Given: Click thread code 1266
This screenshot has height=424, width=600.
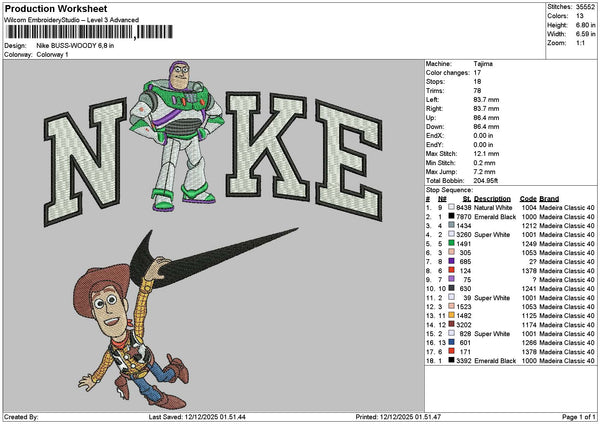Looking at the screenshot, I should click(529, 342).
